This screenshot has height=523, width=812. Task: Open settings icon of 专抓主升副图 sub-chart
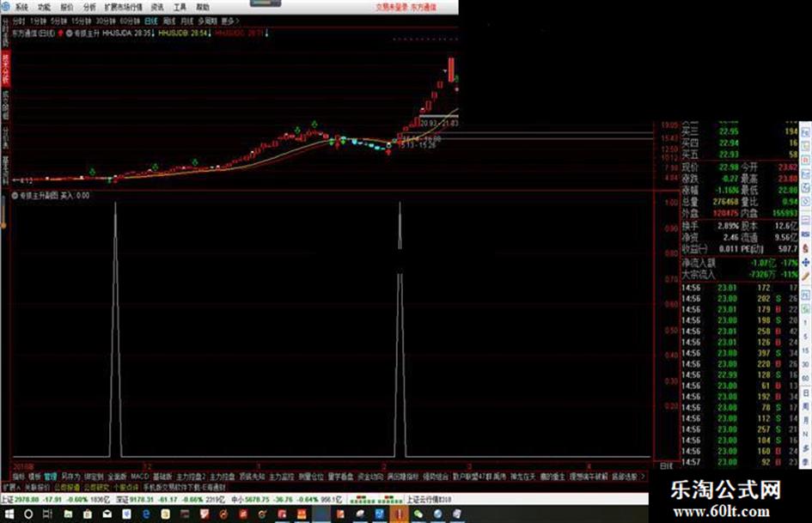click(15, 196)
